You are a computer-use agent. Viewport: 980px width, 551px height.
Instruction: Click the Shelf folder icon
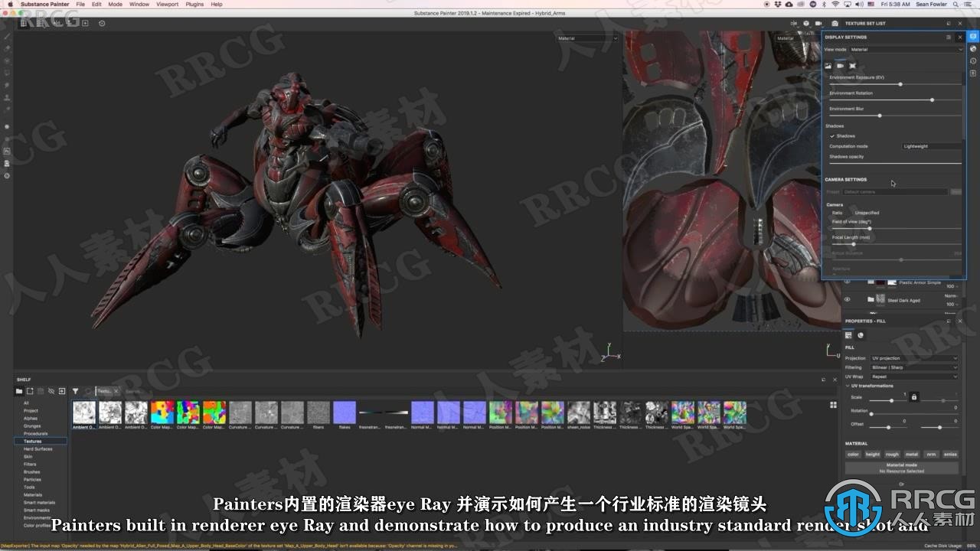pos(19,391)
